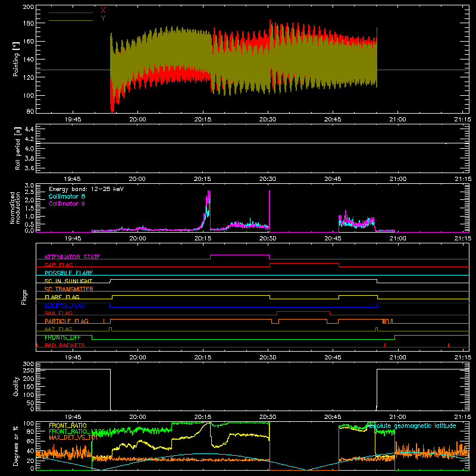
Task: Click the raised ATTENUATOR_STATE step segment
Action: [x=240, y=255]
